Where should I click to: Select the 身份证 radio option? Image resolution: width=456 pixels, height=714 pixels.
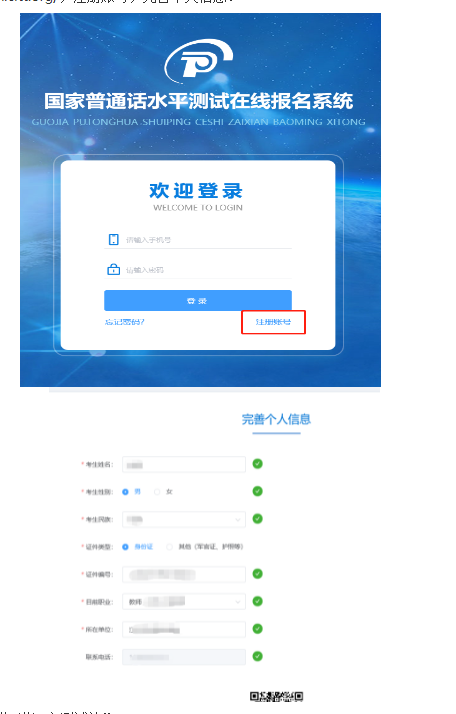click(x=125, y=547)
